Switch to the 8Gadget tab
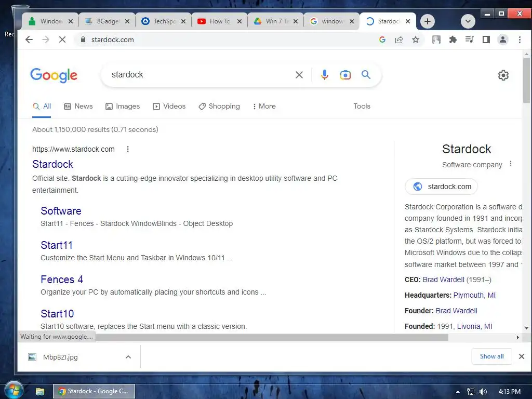 (107, 21)
